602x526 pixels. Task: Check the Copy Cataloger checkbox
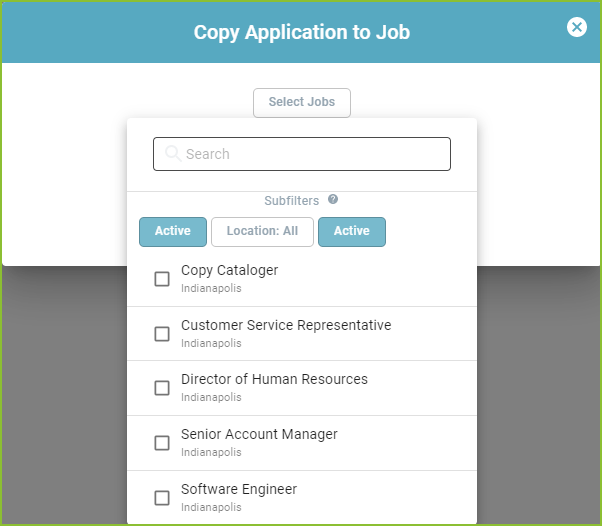[x=162, y=279]
